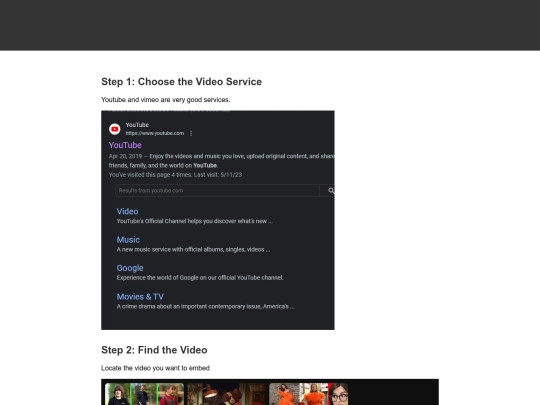Click 'A new music service with official albums' description
Viewport: 540px width, 405px height.
click(193, 249)
